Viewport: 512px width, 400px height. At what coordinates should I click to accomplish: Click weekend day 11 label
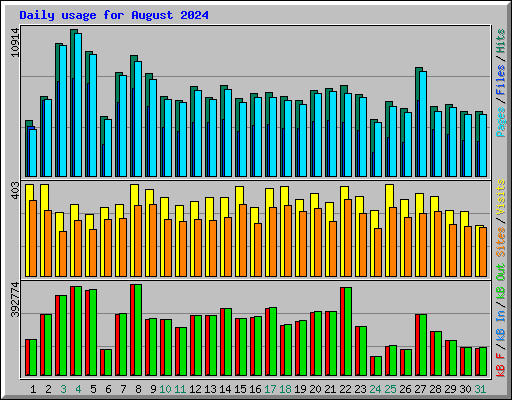[180, 389]
